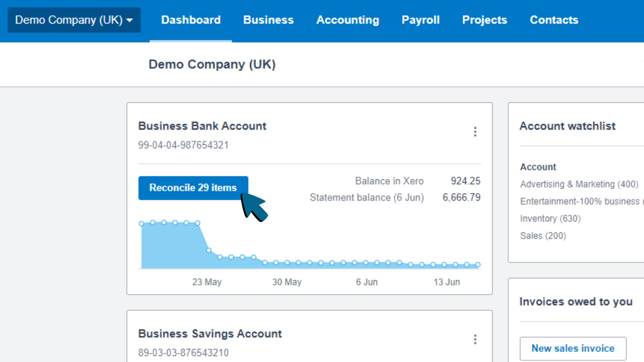Open the Payroll menu
Image resolution: width=644 pixels, height=362 pixels.
click(421, 20)
